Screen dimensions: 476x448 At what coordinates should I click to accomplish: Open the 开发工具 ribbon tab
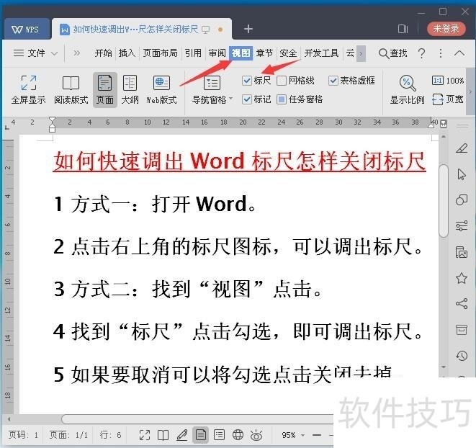click(x=321, y=53)
